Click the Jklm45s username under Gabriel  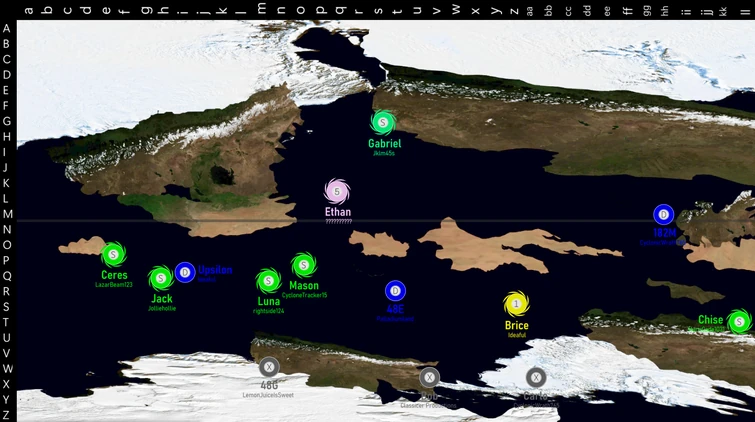tap(384, 153)
